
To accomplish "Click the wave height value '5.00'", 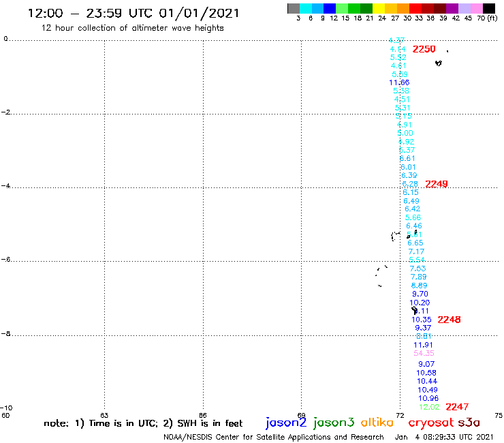I will click(x=405, y=133).
